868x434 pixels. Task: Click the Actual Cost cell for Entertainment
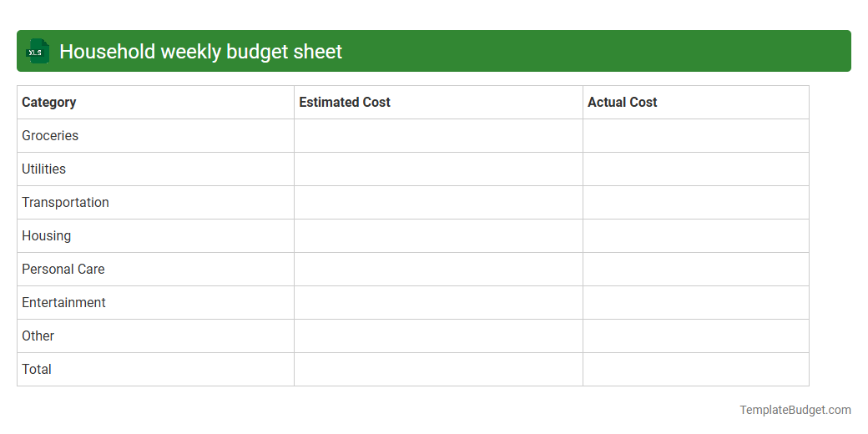(696, 302)
